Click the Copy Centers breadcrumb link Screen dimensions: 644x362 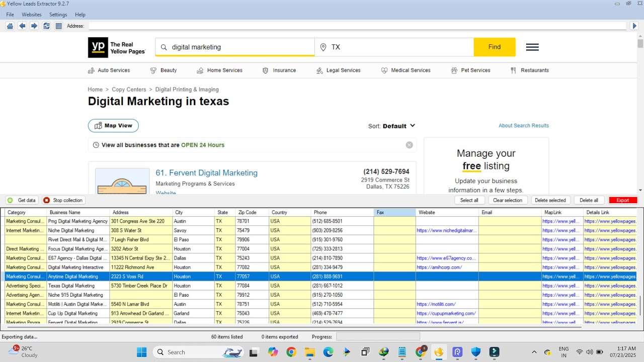tap(129, 89)
